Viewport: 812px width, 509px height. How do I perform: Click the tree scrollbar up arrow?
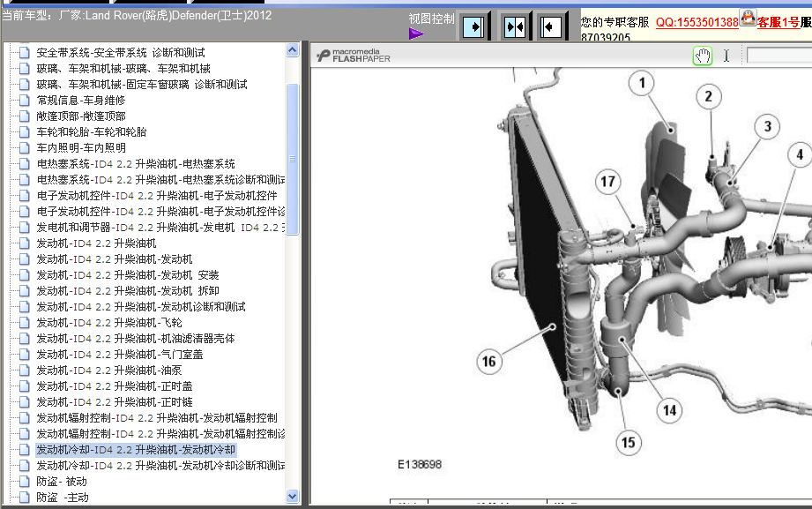(x=292, y=49)
